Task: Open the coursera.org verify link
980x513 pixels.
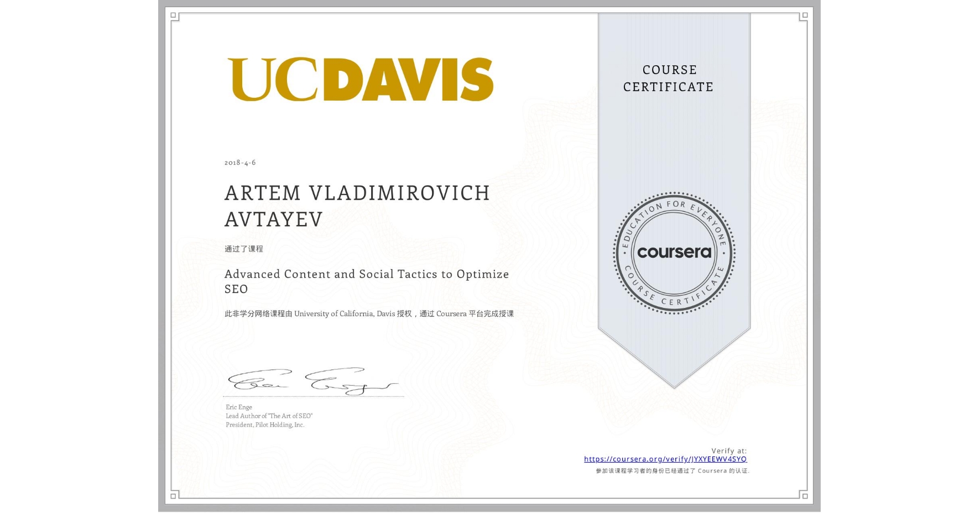Action: click(x=665, y=459)
